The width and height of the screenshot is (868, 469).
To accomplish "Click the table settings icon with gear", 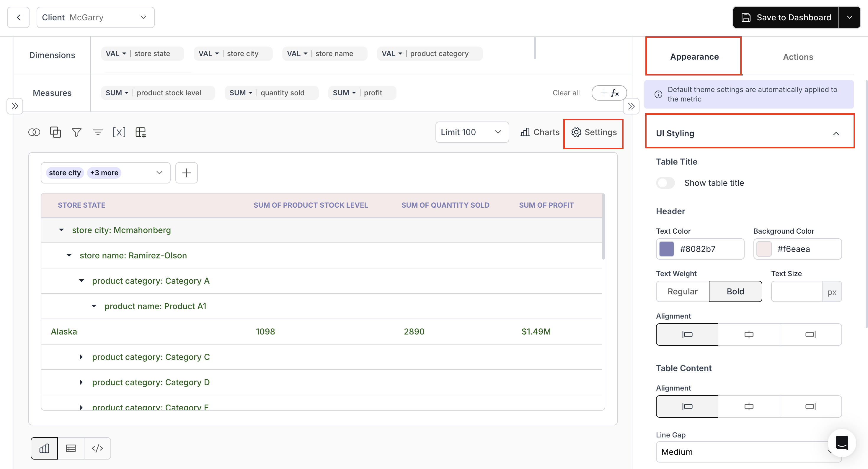I will (x=141, y=132).
